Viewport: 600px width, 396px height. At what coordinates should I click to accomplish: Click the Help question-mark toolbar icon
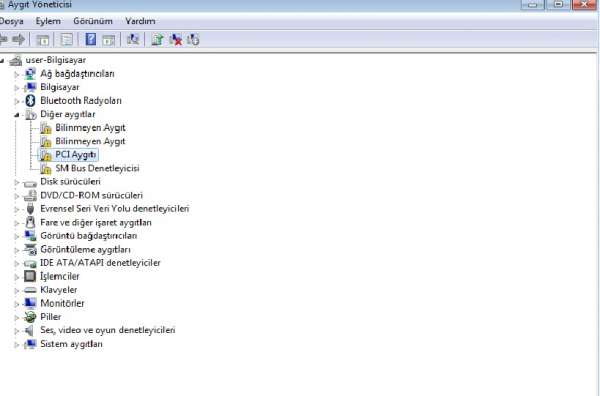point(91,39)
